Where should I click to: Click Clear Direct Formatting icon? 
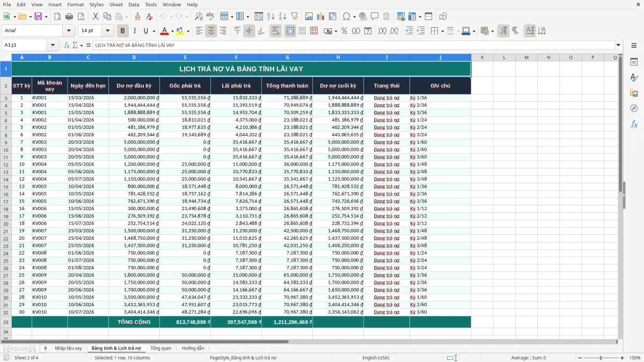click(149, 17)
